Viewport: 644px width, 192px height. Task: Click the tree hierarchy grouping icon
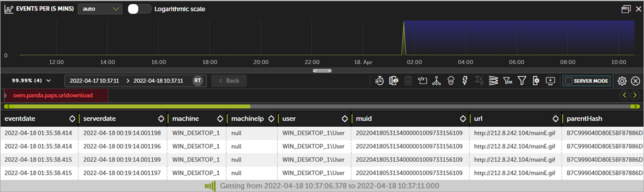tap(437, 81)
